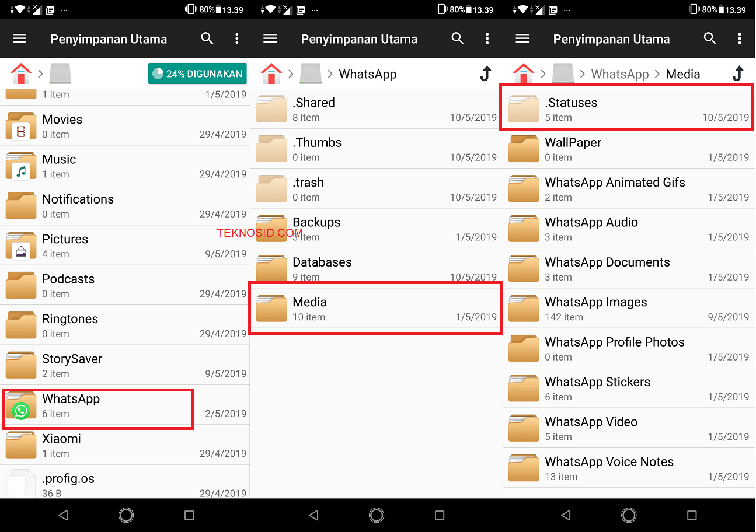Screen dimensions: 756x532
Task: Tap home breadcrumb icon beside 24% DIGUNAKAN
Action: coord(21,73)
